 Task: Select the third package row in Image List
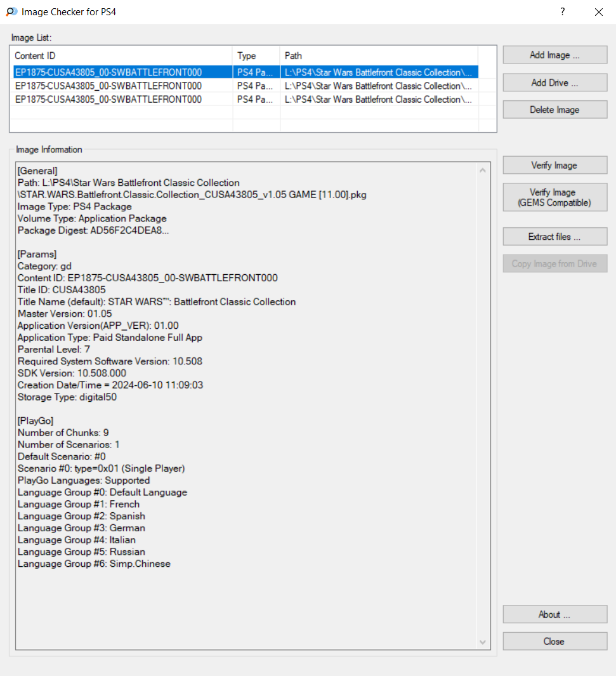point(246,99)
